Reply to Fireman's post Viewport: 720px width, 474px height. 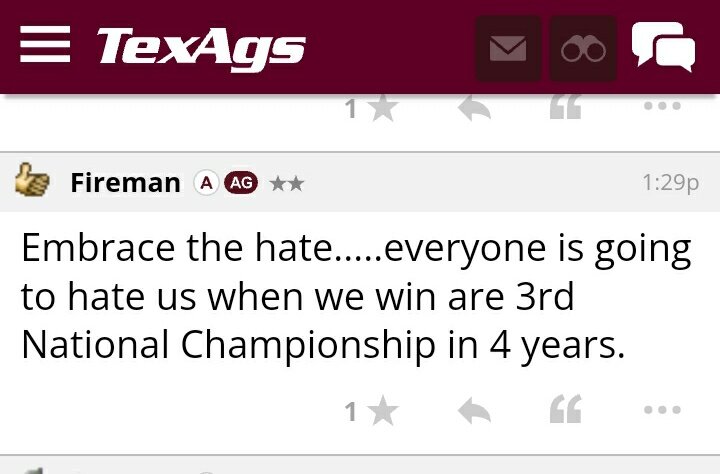474,410
